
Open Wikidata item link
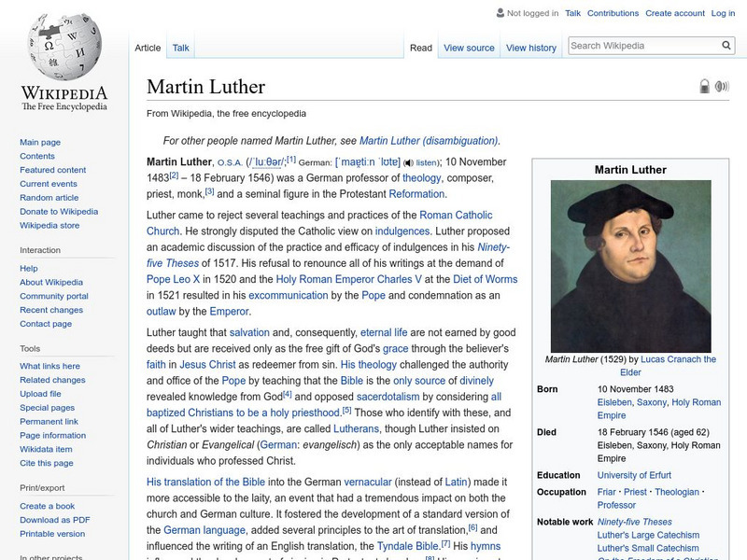(46, 449)
